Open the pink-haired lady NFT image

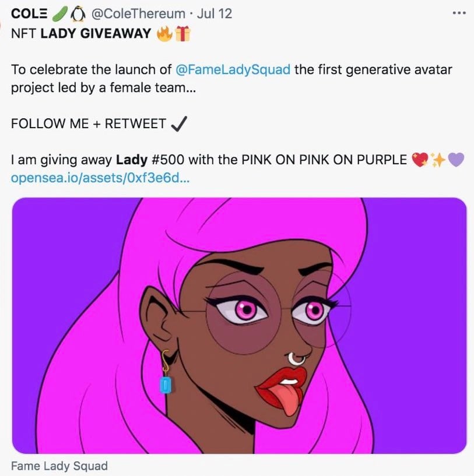[x=239, y=326]
